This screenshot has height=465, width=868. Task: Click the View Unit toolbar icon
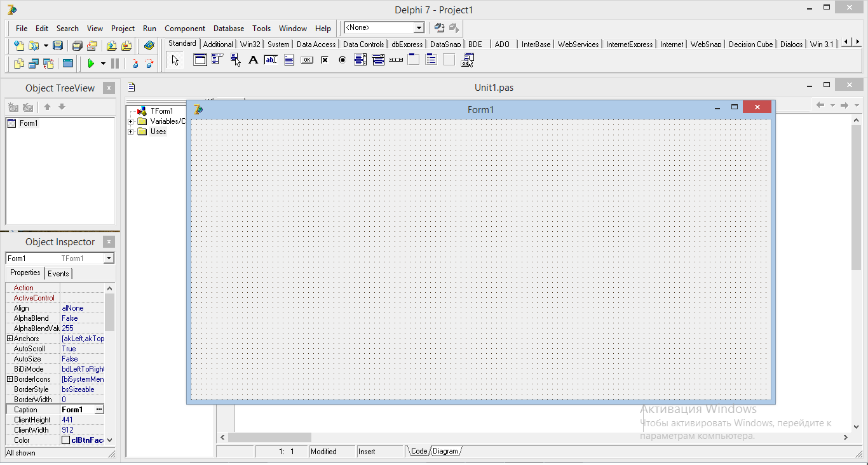19,64
